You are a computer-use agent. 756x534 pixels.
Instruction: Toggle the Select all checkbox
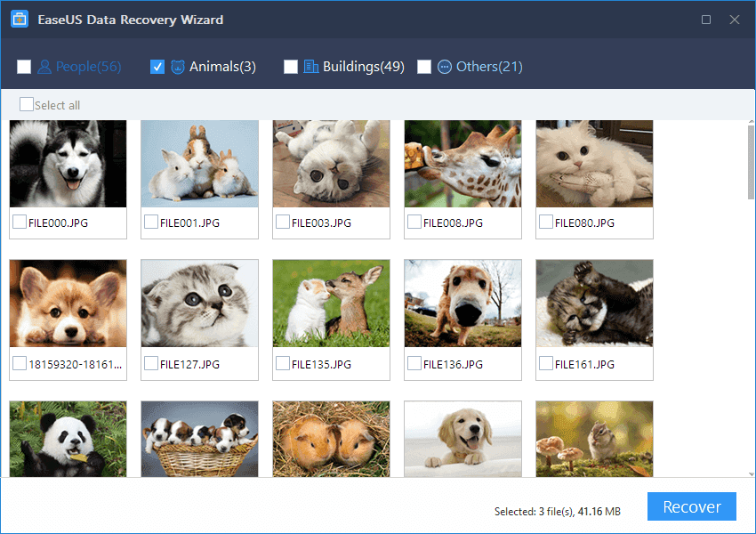26,104
